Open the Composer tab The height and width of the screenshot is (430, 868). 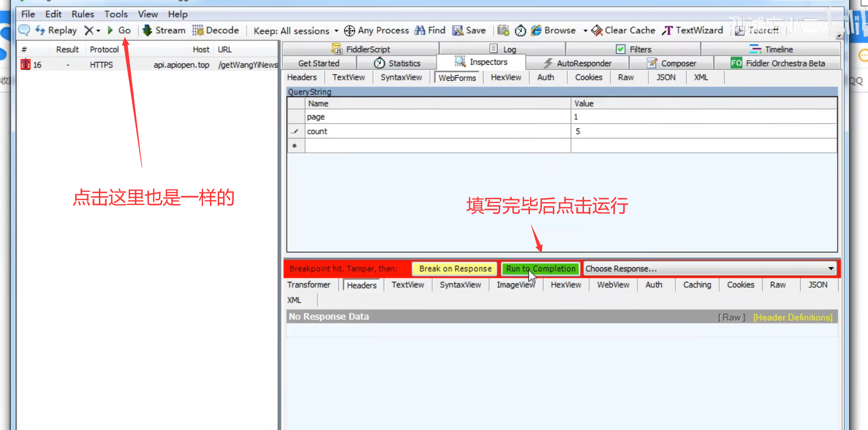pyautogui.click(x=671, y=63)
